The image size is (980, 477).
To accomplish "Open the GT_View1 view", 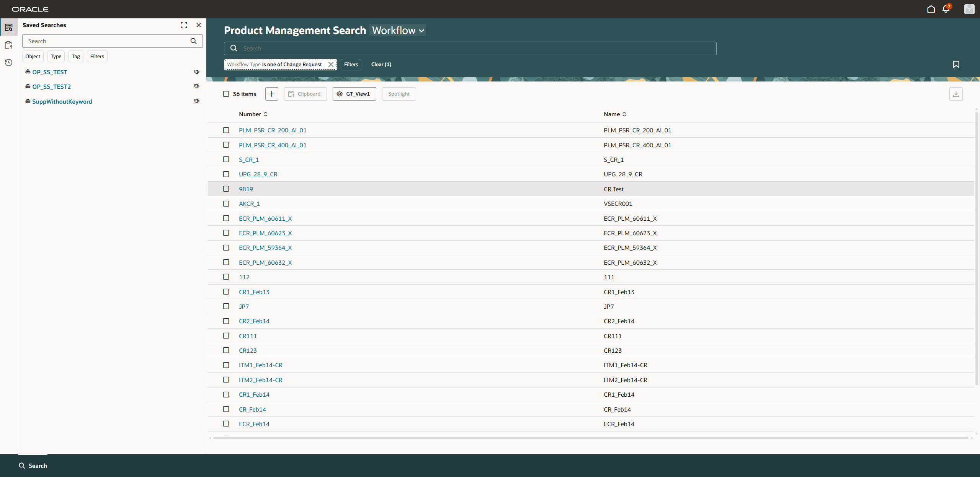I will [354, 94].
